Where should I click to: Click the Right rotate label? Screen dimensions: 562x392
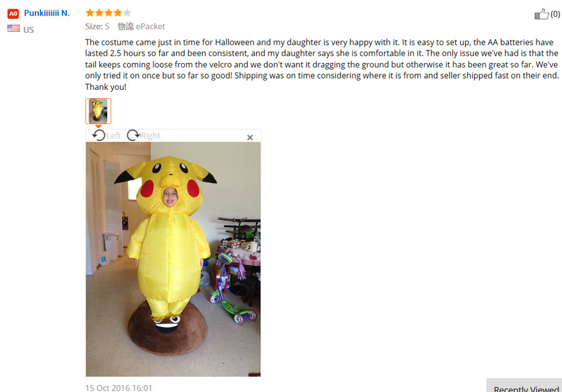point(150,135)
